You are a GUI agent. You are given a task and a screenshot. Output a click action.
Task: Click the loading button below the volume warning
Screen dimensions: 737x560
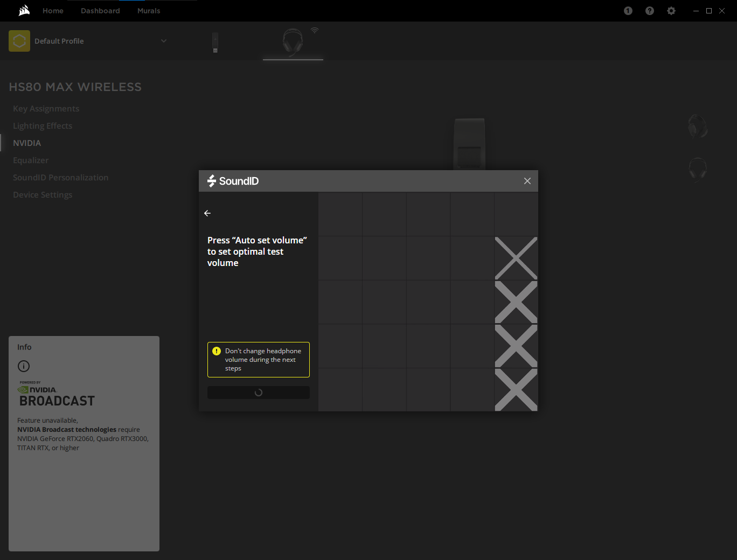pos(259,393)
